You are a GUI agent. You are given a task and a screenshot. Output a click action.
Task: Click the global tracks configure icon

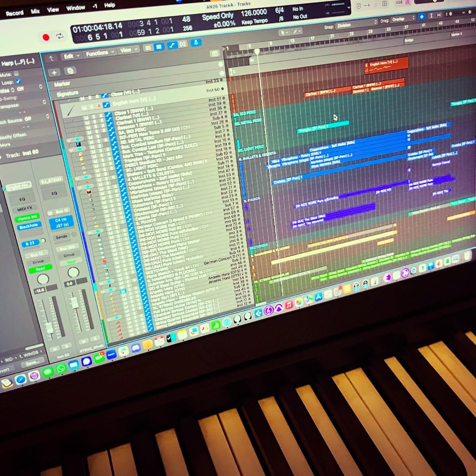click(x=215, y=54)
